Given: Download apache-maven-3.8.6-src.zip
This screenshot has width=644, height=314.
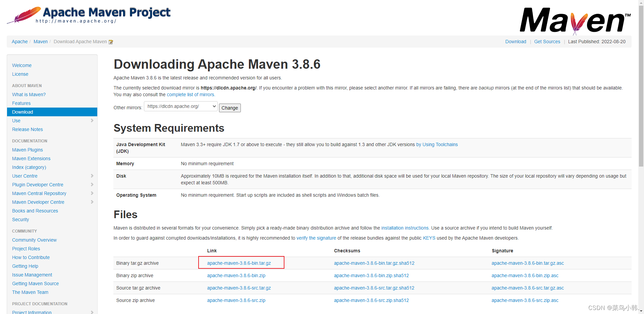Looking at the screenshot, I should coord(236,300).
